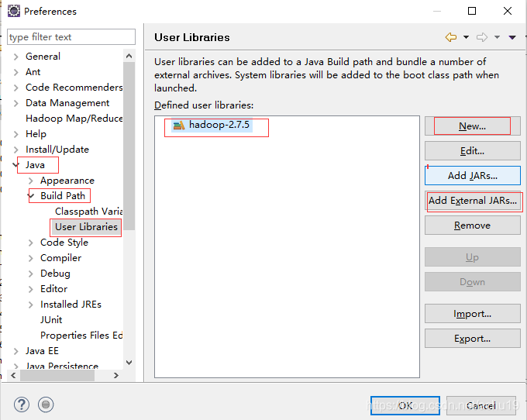This screenshot has height=420, width=527.
Task: Select Properties Files Editor item
Action: [81, 336]
